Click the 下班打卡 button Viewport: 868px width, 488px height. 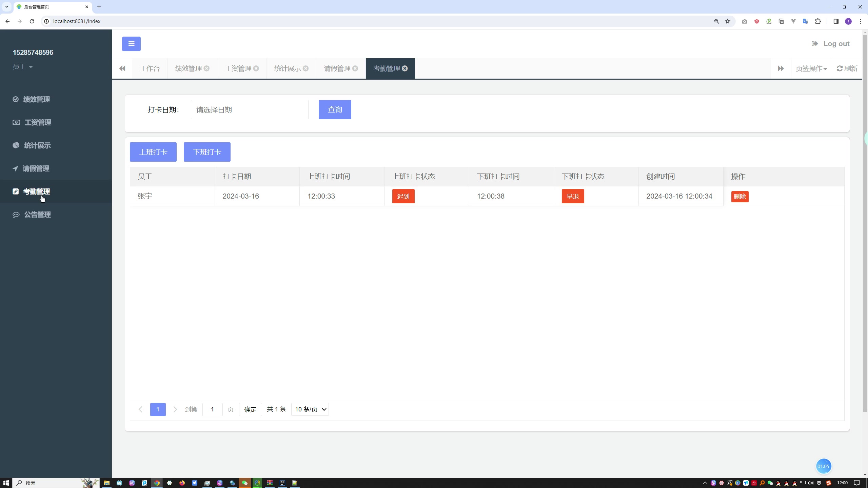tap(207, 152)
